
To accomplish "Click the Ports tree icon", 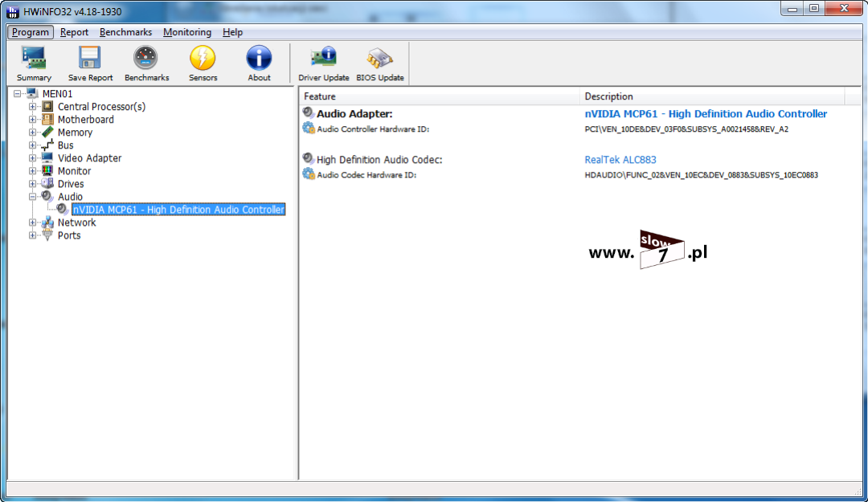I will point(47,235).
